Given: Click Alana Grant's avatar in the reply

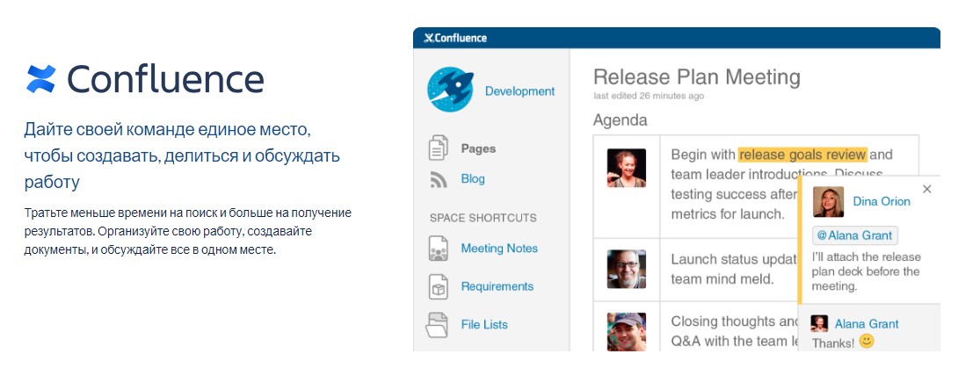Looking at the screenshot, I should tap(819, 323).
